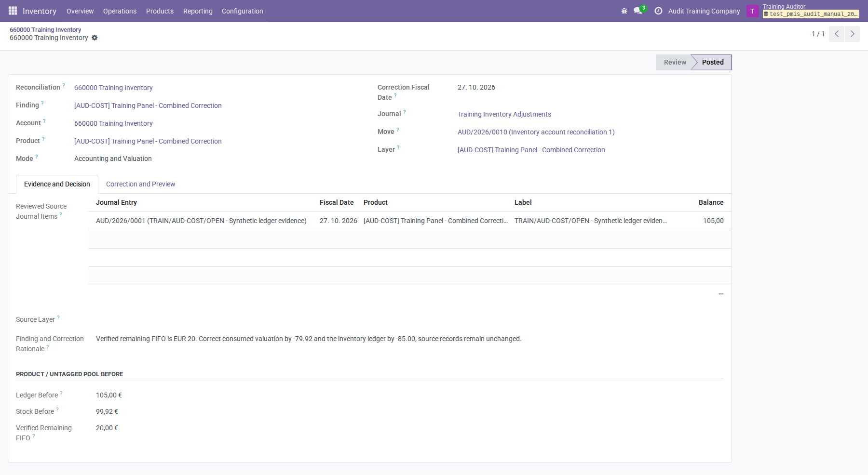Viewport: 868px width, 475px height.
Task: Click the 105,00 balance cell
Action: coord(713,221)
